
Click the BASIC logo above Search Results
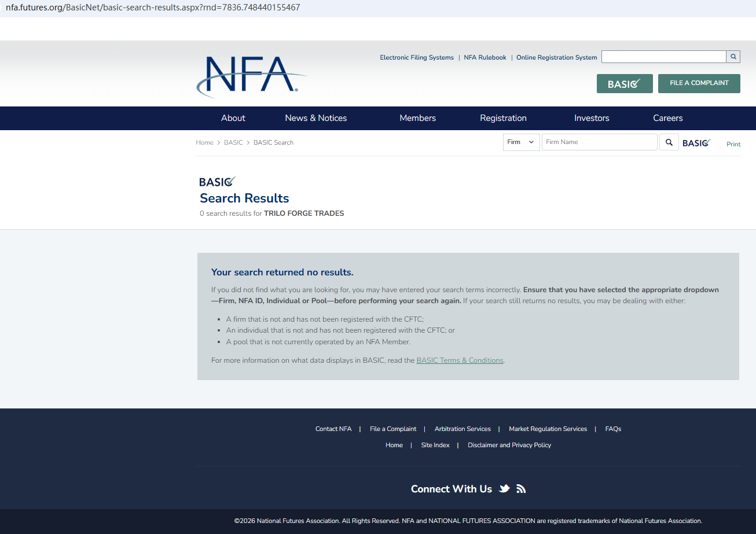[217, 182]
